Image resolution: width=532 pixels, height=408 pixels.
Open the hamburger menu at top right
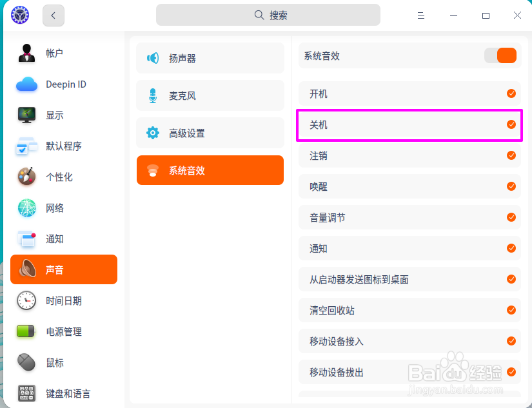tap(420, 15)
